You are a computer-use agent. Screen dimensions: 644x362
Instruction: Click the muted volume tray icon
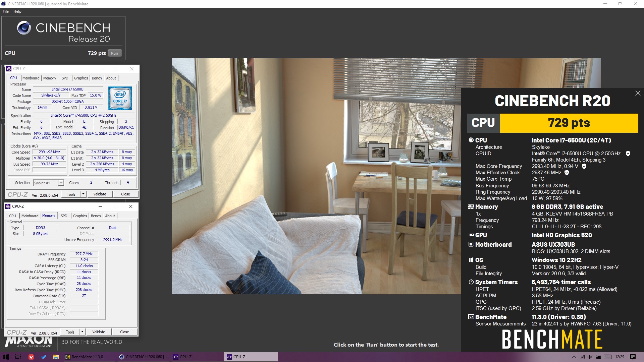point(590,357)
